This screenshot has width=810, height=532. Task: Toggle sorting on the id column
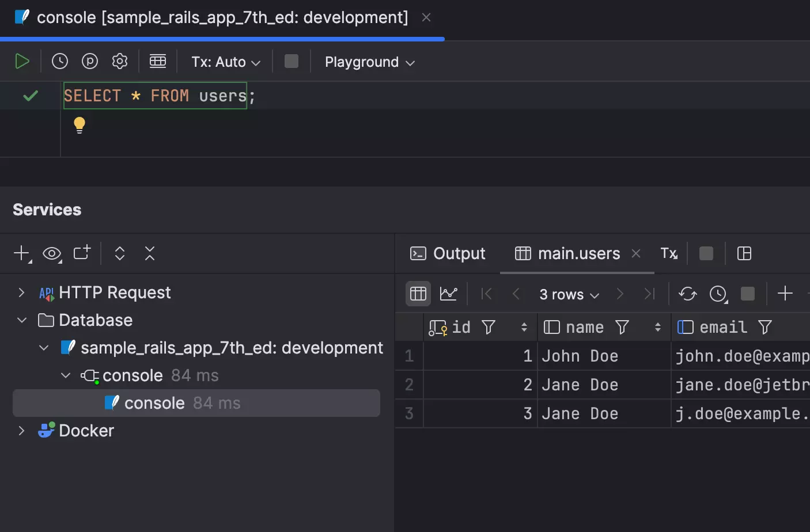pyautogui.click(x=524, y=327)
